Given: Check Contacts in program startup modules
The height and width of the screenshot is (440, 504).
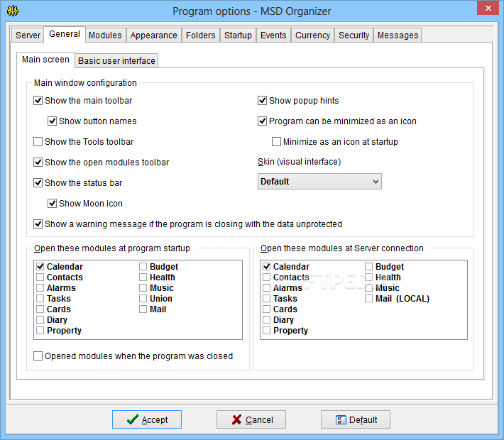Looking at the screenshot, I should (40, 277).
